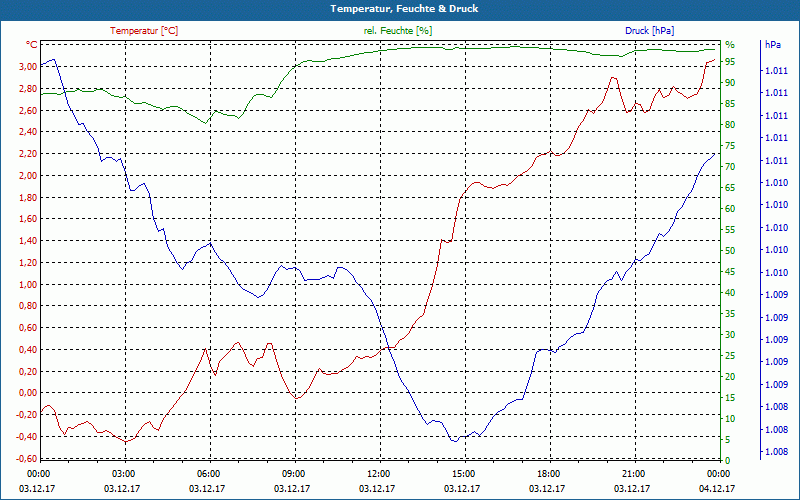Click the '1,60' temperature axis value
Screen dimensions: 800x500
28,219
